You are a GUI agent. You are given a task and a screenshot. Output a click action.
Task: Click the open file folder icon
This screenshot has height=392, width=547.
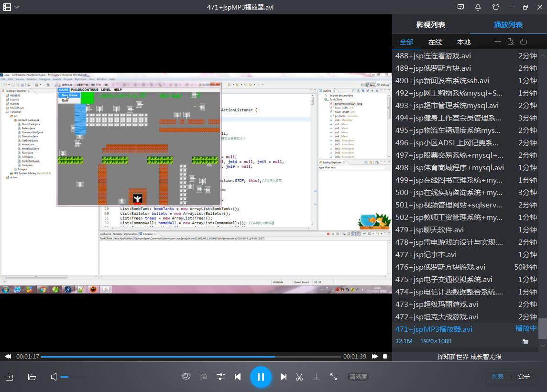pyautogui.click(x=32, y=377)
